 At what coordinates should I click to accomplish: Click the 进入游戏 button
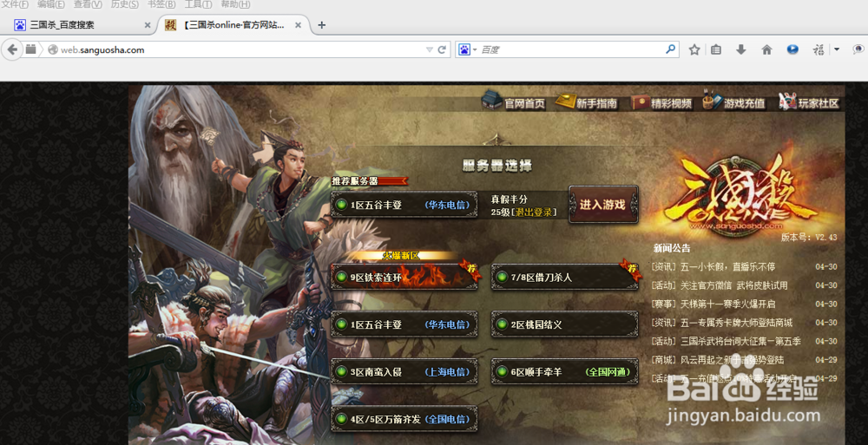pos(603,205)
